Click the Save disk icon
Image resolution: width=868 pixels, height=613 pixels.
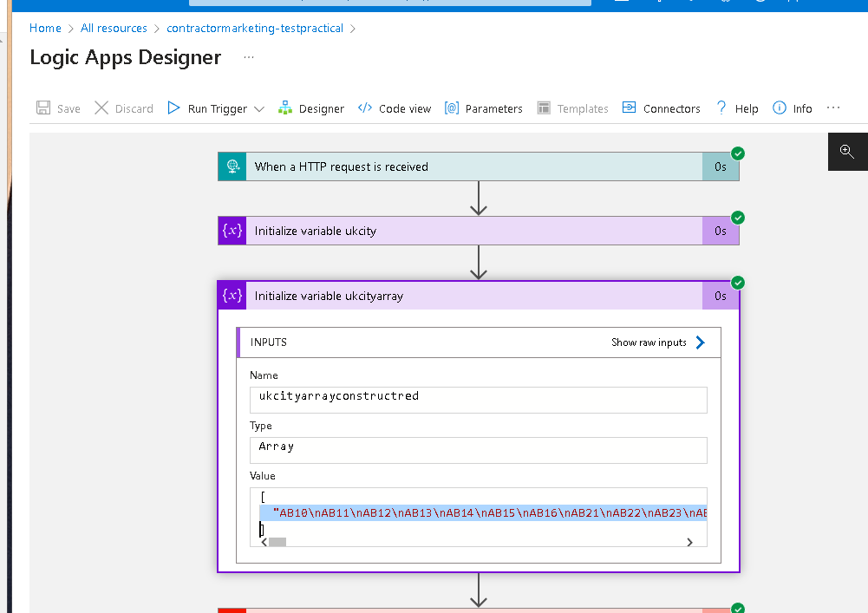43,108
